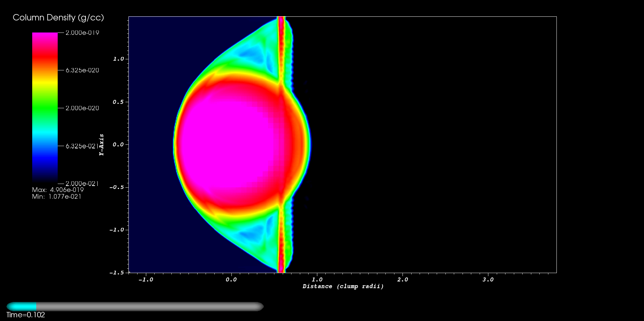Click the 'Max: 4.906e-019' readout
Screen dimensions: 644x321
pos(58,190)
